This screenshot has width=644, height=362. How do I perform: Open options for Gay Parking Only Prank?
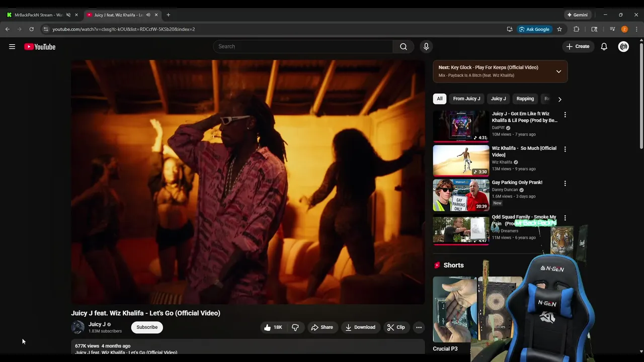pos(565,184)
